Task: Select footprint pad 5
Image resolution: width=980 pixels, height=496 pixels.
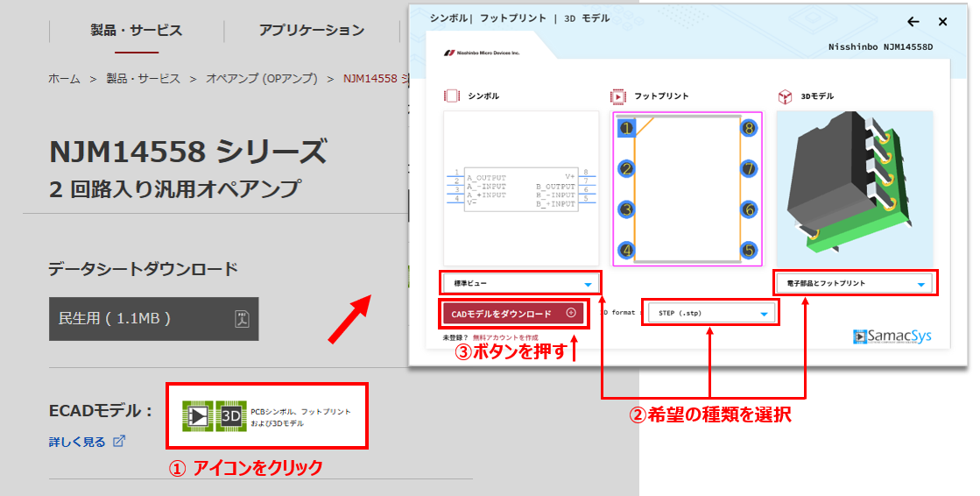Action: pos(749,250)
